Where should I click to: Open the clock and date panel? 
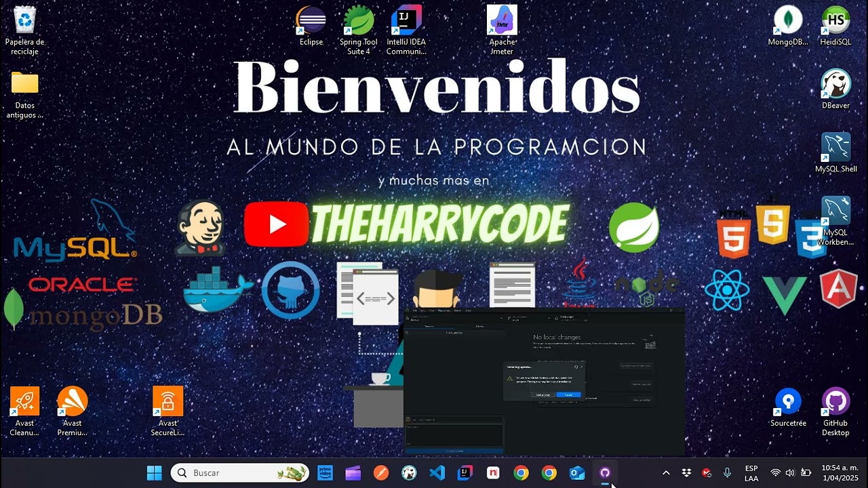840,473
